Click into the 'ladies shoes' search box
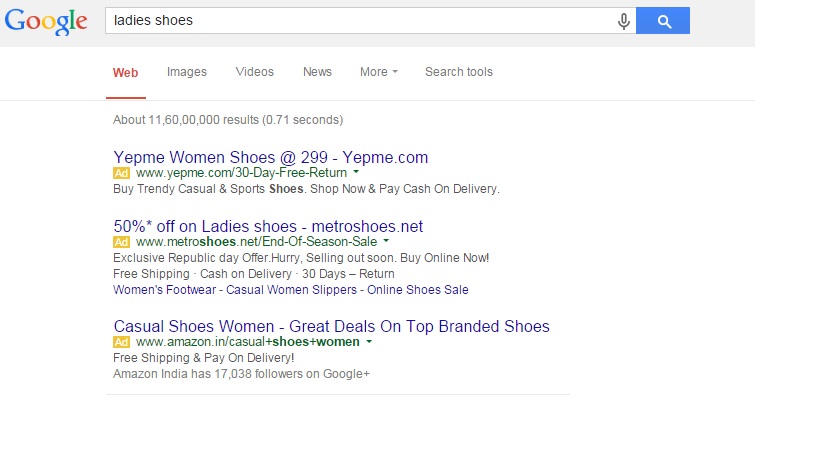This screenshot has width=819, height=460. 360,20
